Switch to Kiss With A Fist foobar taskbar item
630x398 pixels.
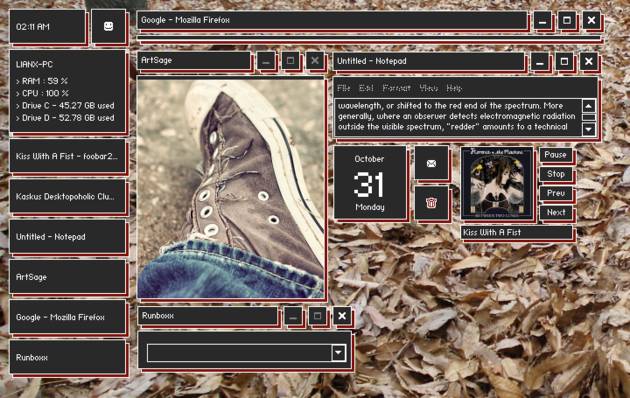point(68,156)
